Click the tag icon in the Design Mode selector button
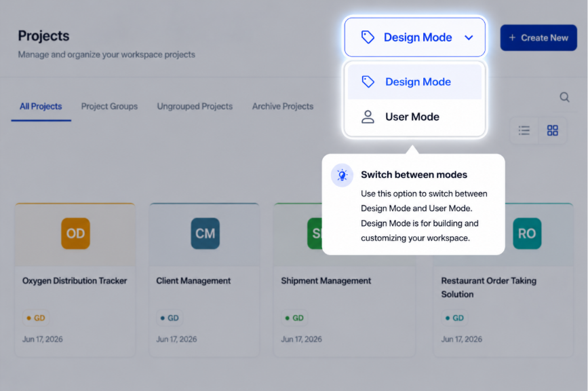This screenshot has height=391, width=588. click(x=368, y=37)
